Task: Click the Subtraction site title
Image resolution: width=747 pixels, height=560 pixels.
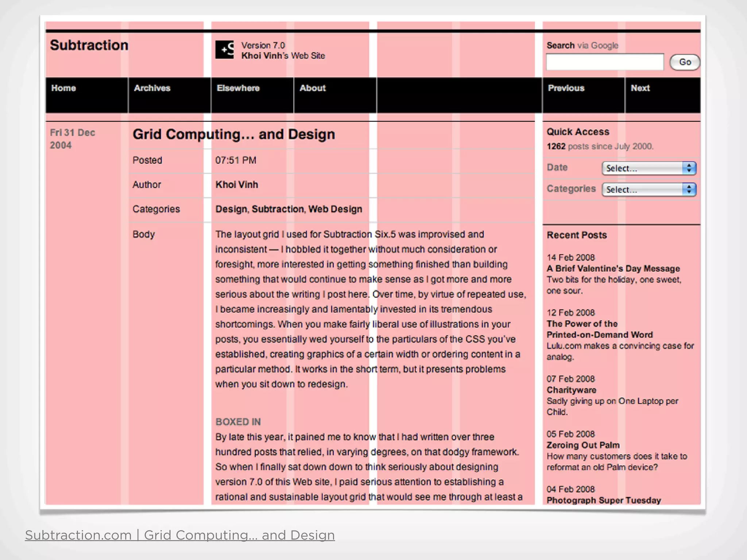Action: (x=89, y=45)
